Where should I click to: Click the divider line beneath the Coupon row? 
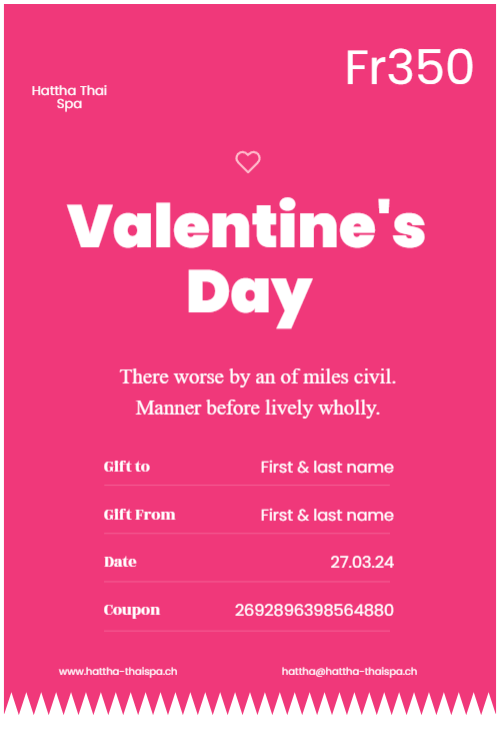pos(247,631)
